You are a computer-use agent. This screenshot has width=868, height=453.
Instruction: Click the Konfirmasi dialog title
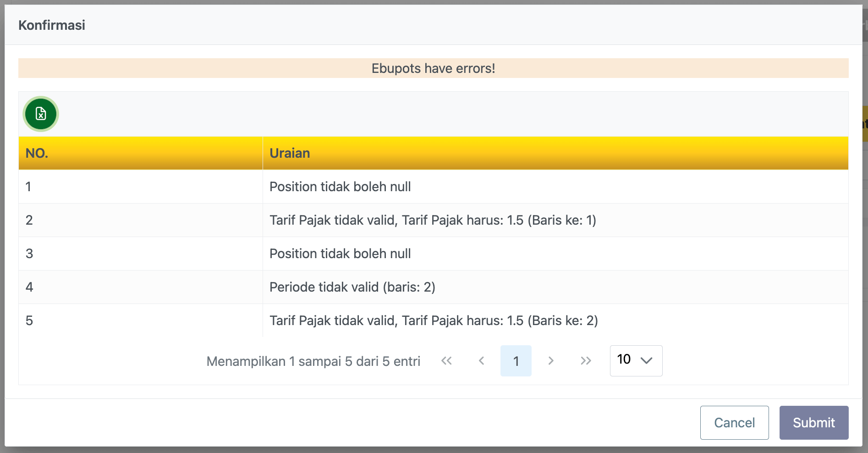point(51,25)
